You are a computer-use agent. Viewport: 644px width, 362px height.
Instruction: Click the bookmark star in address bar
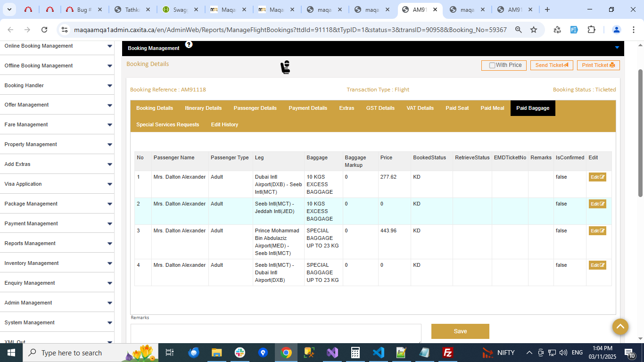pos(534,30)
